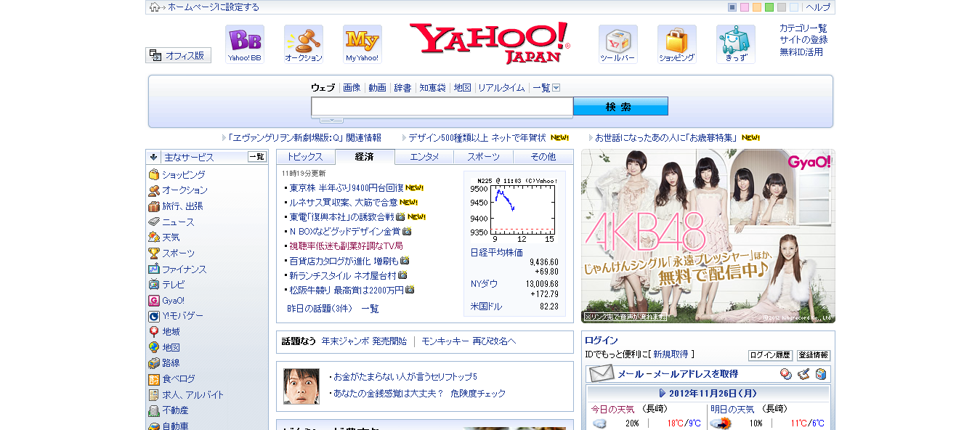Select the リアルタイム search category
This screenshot has height=430, width=980.
501,88
